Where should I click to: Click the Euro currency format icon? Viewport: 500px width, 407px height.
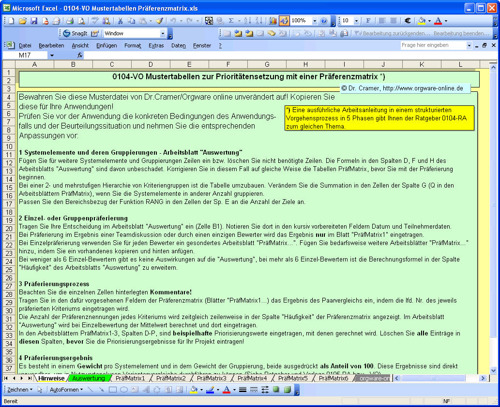tap(407, 21)
